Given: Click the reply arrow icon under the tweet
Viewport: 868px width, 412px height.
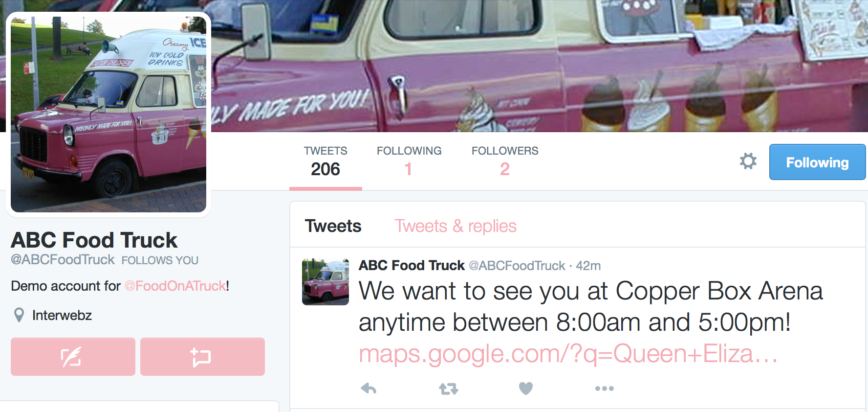Looking at the screenshot, I should pyautogui.click(x=369, y=389).
